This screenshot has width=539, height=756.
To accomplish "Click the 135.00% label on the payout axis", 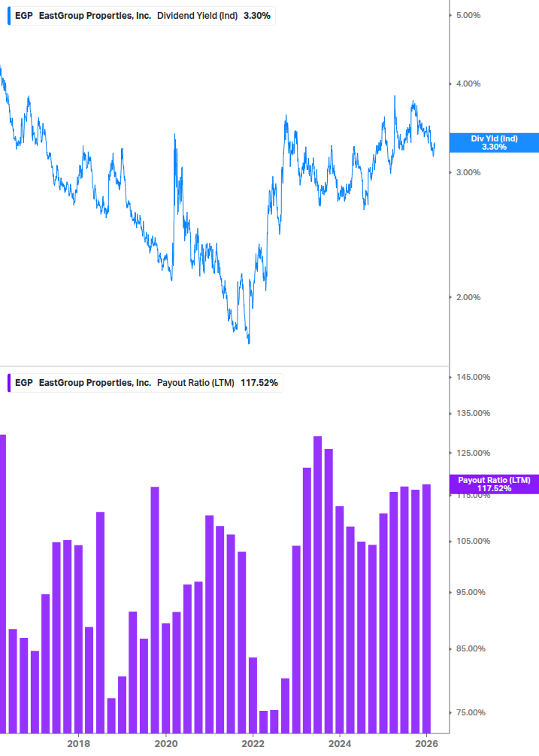I will click(473, 413).
